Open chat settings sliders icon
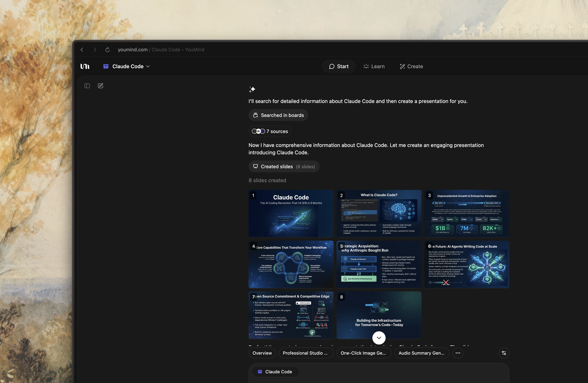The width and height of the screenshot is (588, 383). click(x=504, y=353)
